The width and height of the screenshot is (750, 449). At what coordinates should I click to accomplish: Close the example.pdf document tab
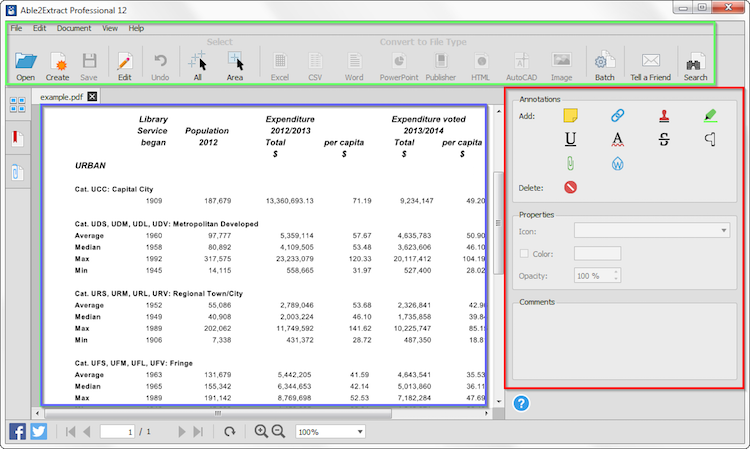92,97
